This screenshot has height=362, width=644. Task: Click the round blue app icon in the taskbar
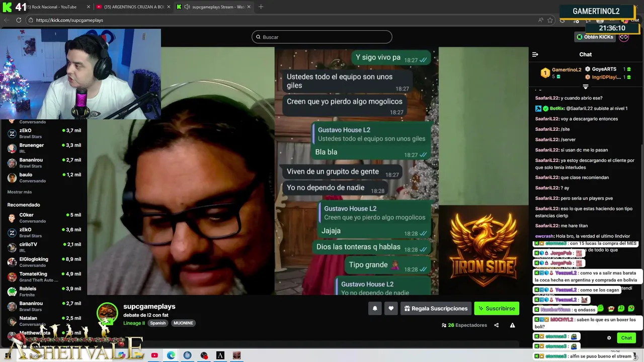click(187, 355)
